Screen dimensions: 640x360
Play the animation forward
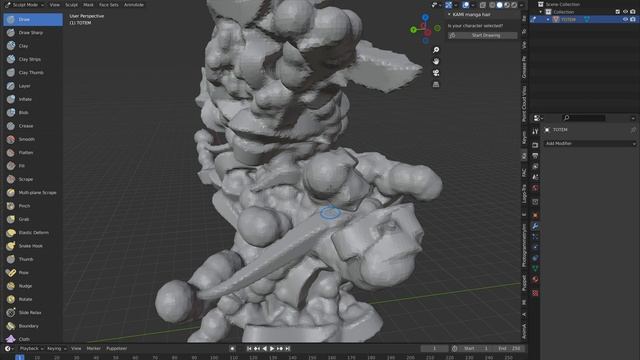[x=272, y=349]
